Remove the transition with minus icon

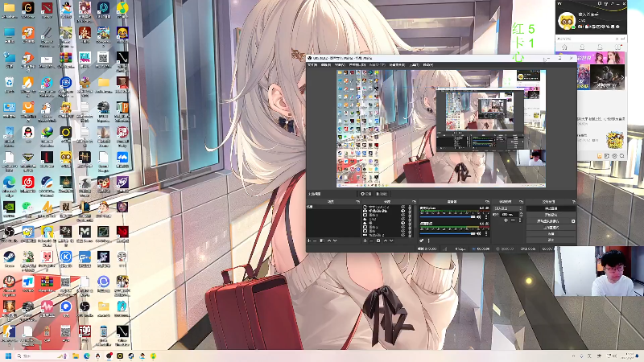(x=513, y=220)
